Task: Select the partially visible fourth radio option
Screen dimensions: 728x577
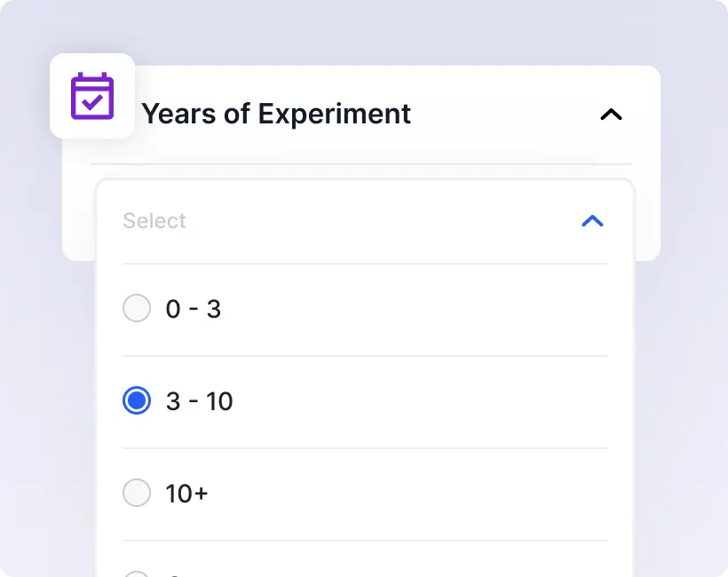Action: point(137,573)
